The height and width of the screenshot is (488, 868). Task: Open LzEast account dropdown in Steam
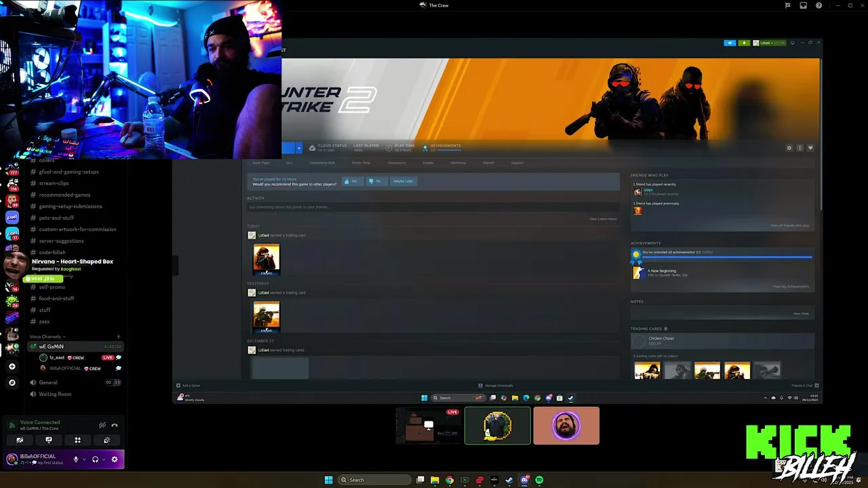[x=770, y=43]
